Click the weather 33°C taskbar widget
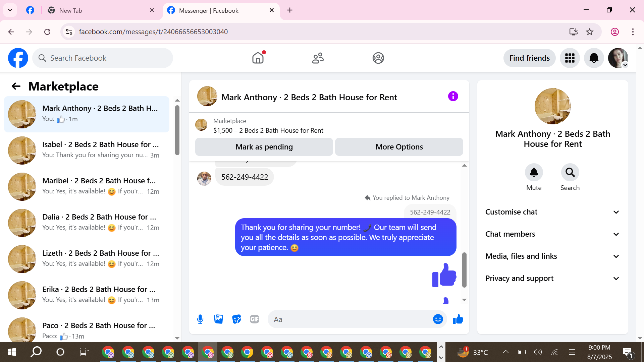The width and height of the screenshot is (644, 362). pyautogui.click(x=472, y=352)
